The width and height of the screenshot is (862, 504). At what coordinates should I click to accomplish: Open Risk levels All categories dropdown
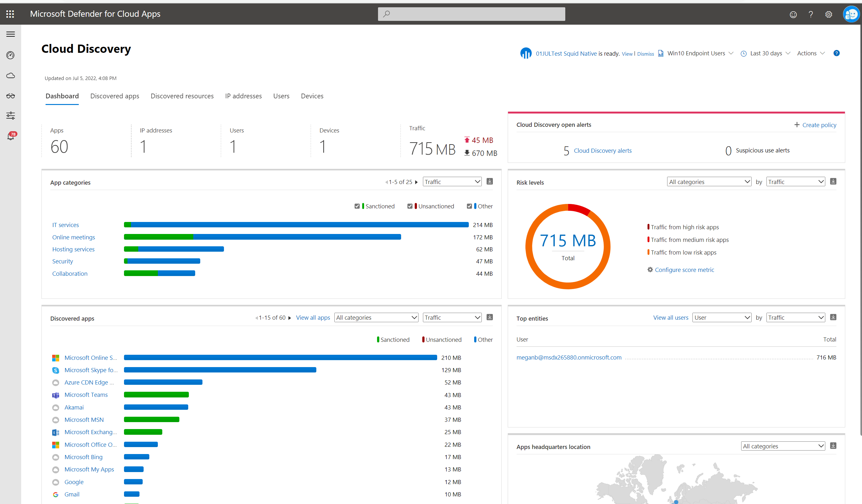(709, 182)
